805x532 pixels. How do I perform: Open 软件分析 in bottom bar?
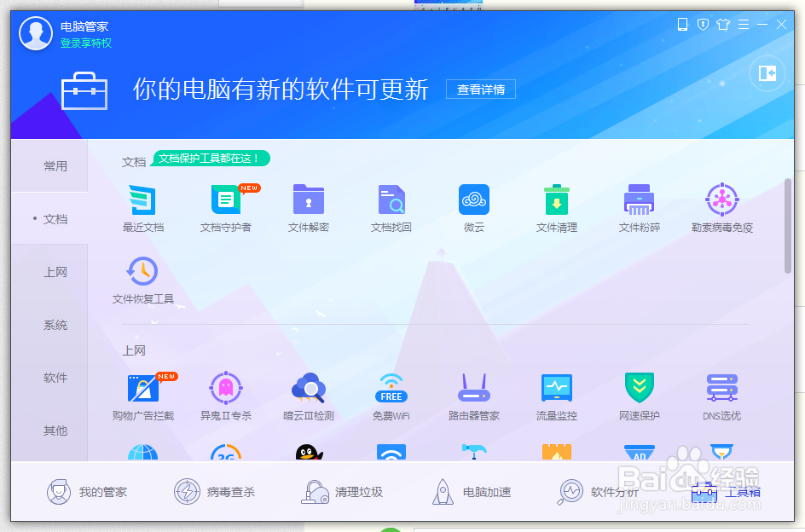coord(598,491)
